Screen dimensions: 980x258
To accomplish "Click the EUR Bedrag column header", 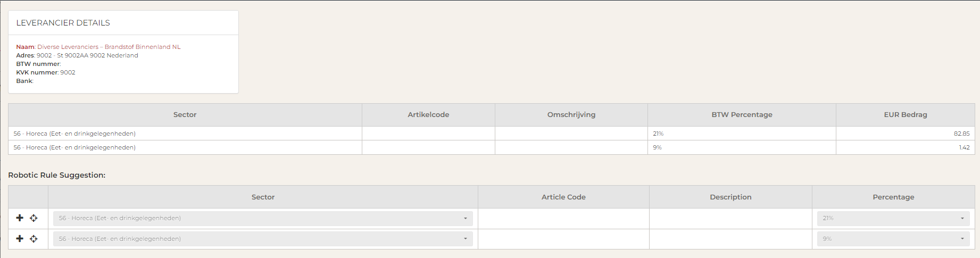I will coord(905,114).
